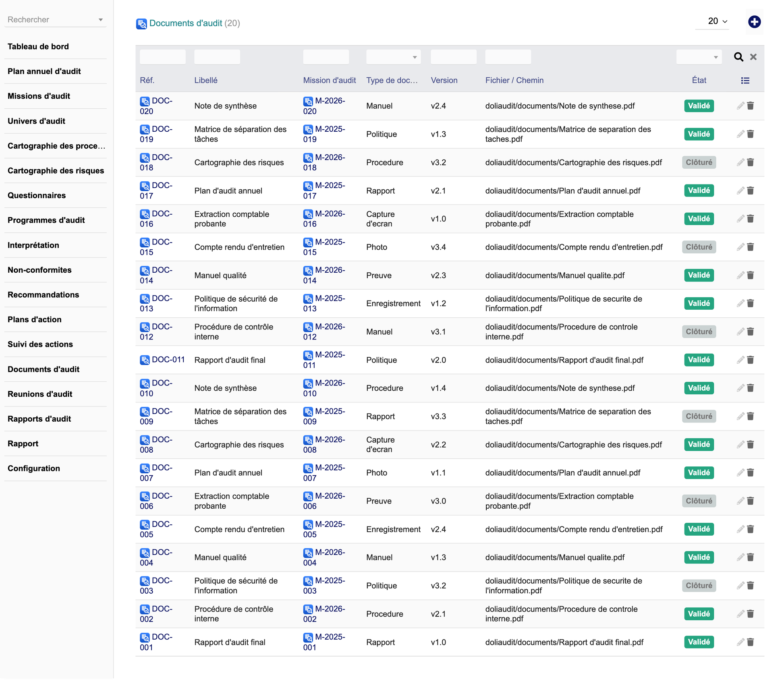Viewport: 784px width, 700px height.
Task: Select Configuration in sidebar
Action: click(34, 468)
